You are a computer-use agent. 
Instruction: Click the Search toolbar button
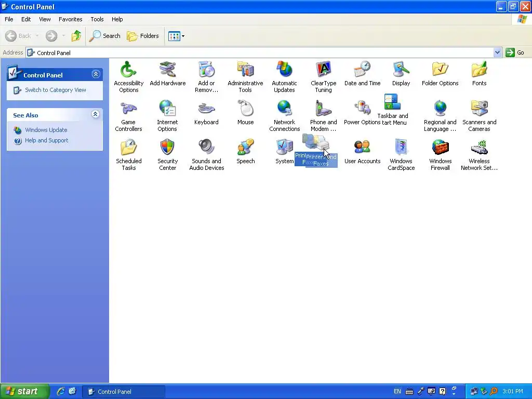point(105,36)
